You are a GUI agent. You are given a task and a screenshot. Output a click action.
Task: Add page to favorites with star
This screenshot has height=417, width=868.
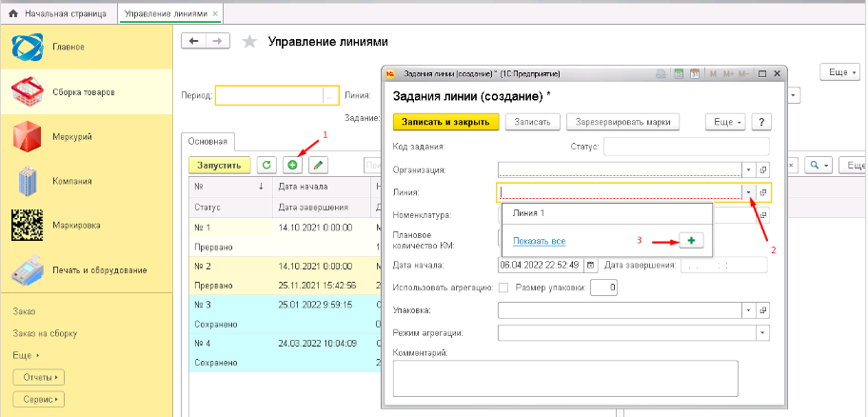(x=250, y=42)
